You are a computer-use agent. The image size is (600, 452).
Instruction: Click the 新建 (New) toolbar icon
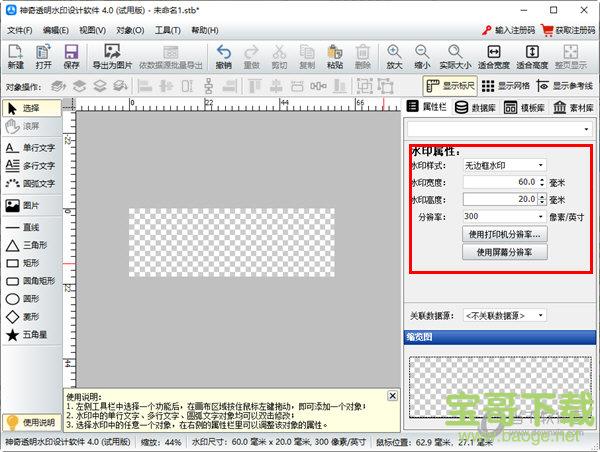coord(15,56)
